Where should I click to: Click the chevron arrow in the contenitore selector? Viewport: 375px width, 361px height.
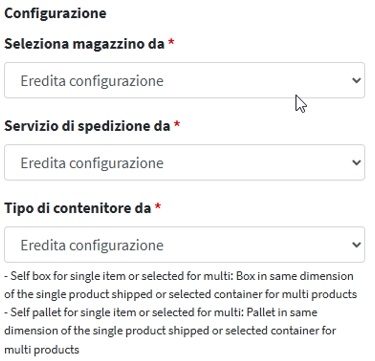click(356, 245)
